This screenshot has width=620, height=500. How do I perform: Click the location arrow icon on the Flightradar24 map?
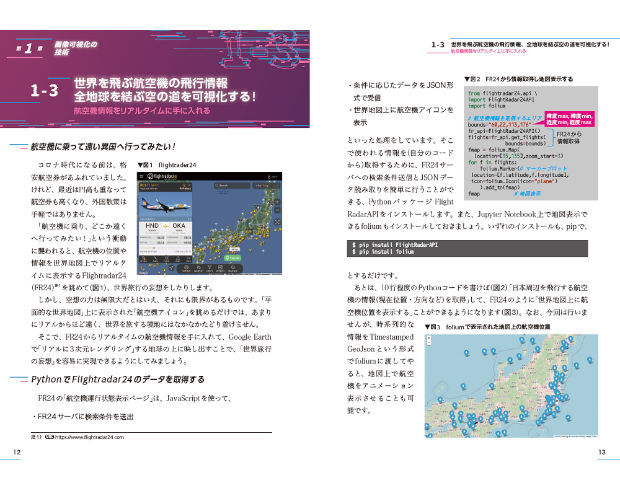171,268
